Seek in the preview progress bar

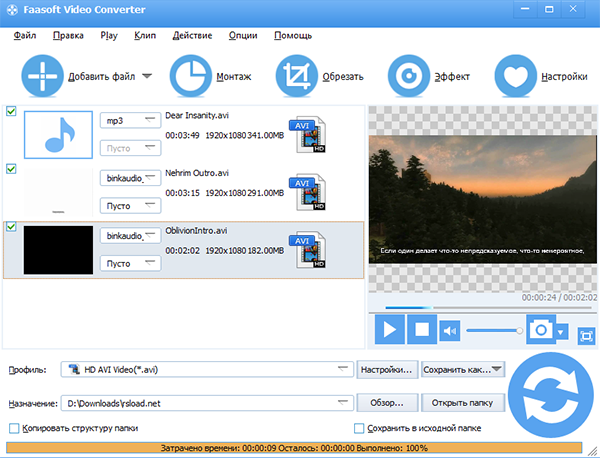(x=488, y=307)
